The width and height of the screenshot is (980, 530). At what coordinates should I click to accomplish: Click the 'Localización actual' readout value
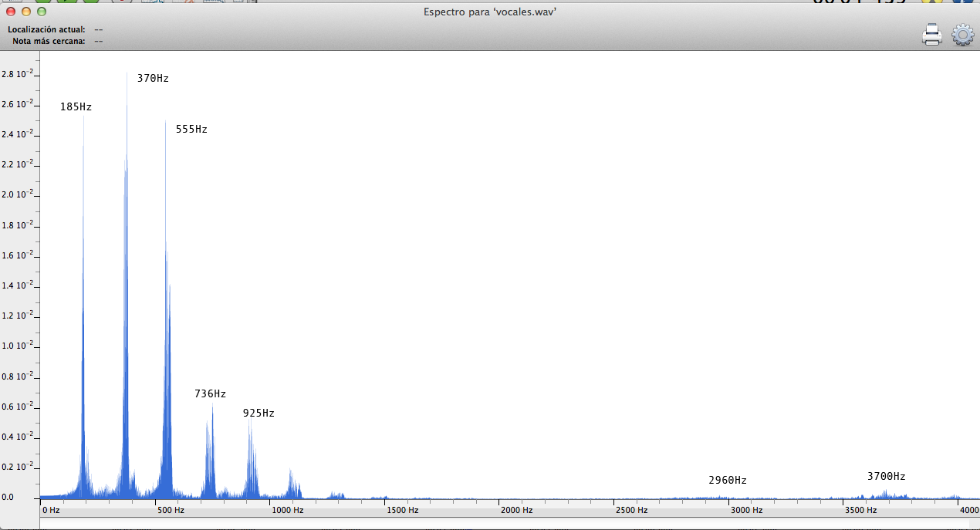tap(98, 29)
